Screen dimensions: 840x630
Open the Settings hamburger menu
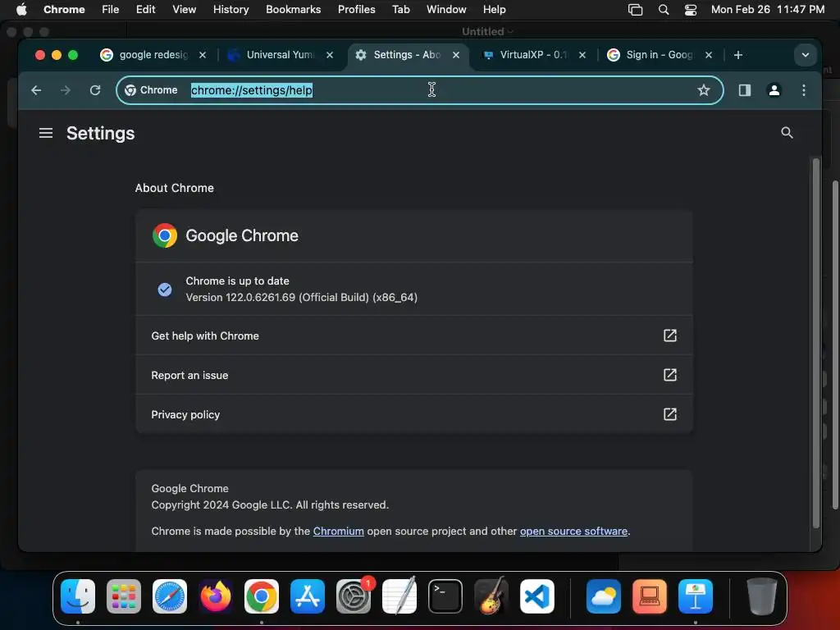46,133
